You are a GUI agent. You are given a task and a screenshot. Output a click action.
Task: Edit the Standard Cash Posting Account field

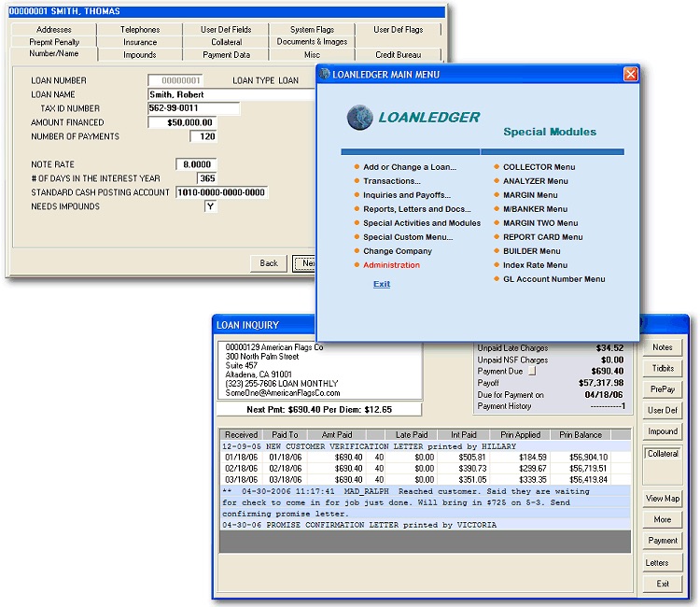(x=221, y=192)
